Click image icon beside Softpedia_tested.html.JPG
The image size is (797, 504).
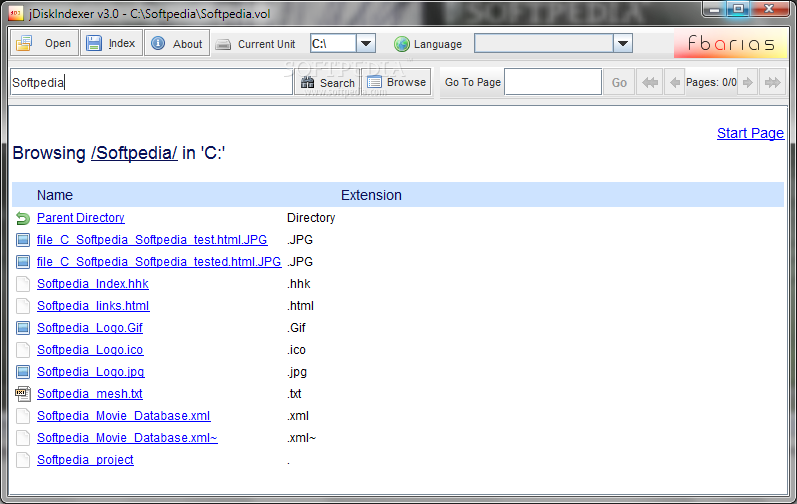pyautogui.click(x=23, y=262)
